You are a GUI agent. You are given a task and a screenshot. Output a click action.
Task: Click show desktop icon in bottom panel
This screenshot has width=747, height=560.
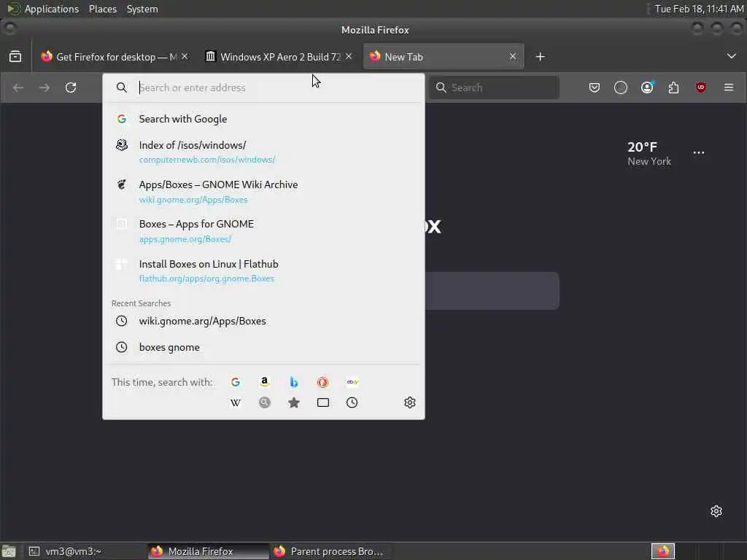[x=9, y=551]
